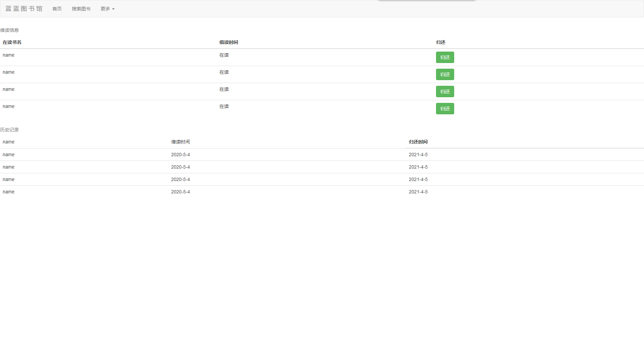Select first 2020-5-4 date in history
644x362 pixels.
pyautogui.click(x=180, y=155)
